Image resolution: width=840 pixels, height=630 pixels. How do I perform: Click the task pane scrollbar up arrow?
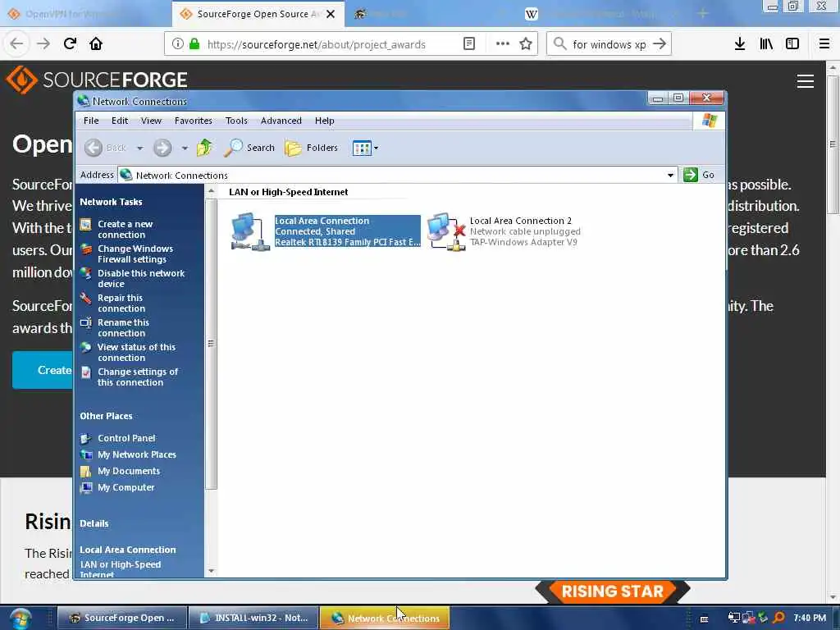[x=211, y=191]
